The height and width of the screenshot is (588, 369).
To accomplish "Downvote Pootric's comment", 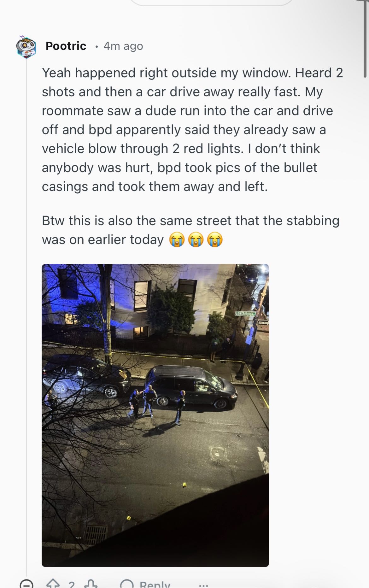I will pyautogui.click(x=91, y=584).
